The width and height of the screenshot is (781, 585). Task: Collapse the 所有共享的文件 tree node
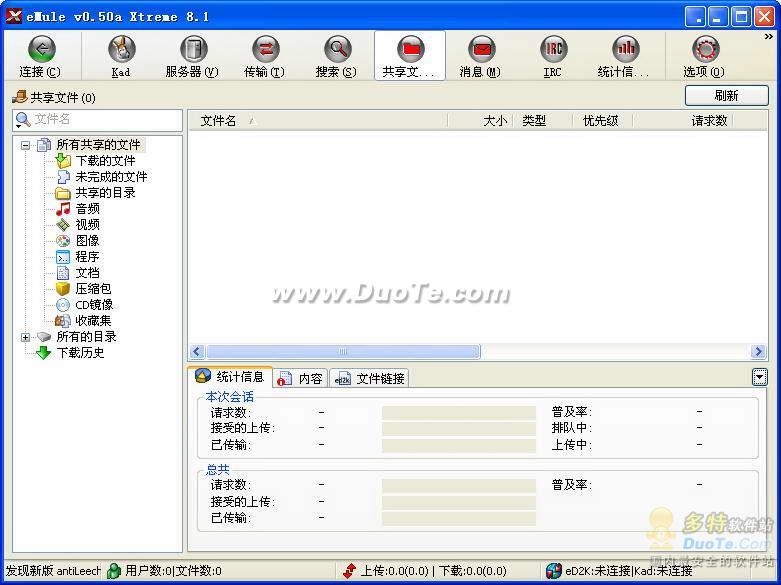(25, 146)
